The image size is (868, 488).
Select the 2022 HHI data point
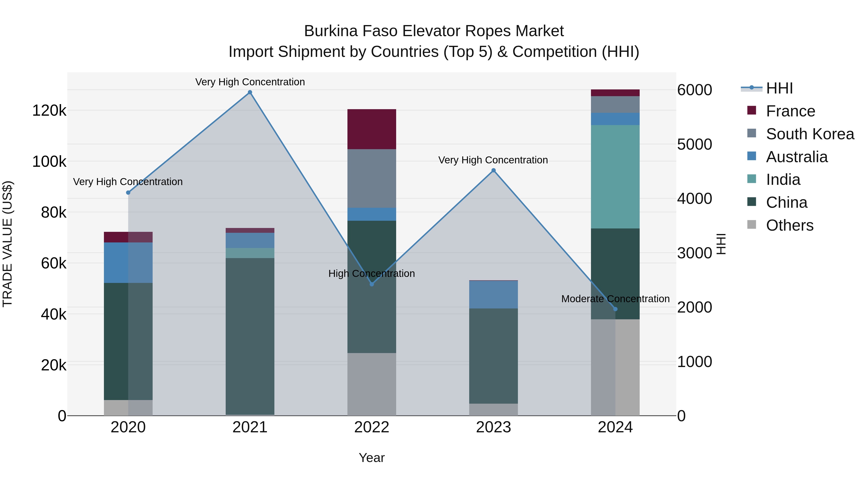[372, 284]
